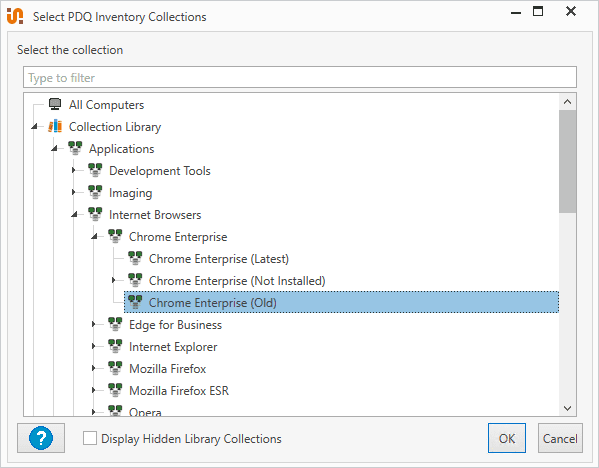Click the Edge for Business collection icon

pyautogui.click(x=115, y=324)
